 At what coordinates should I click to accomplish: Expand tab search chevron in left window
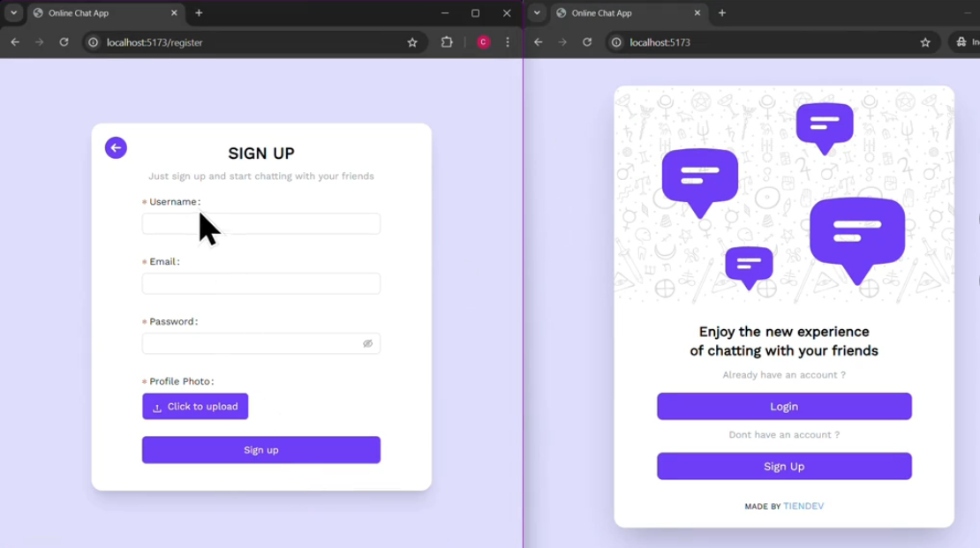coord(14,13)
